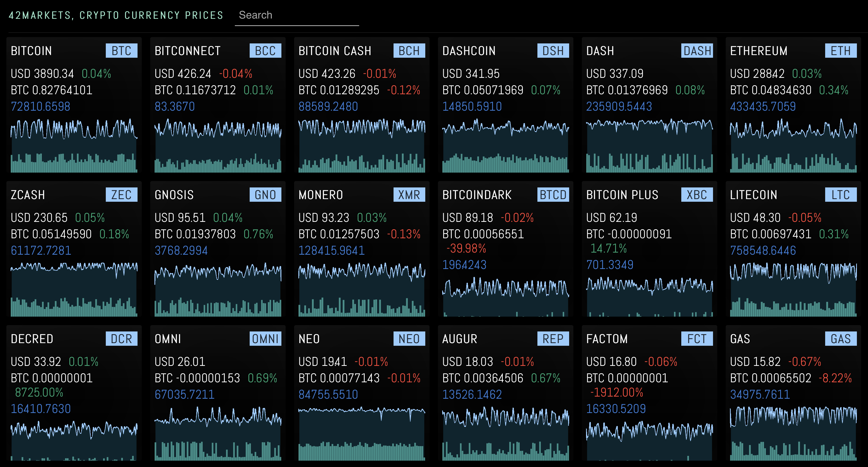Select the -39.98% change on Bitcoindark

tap(466, 249)
